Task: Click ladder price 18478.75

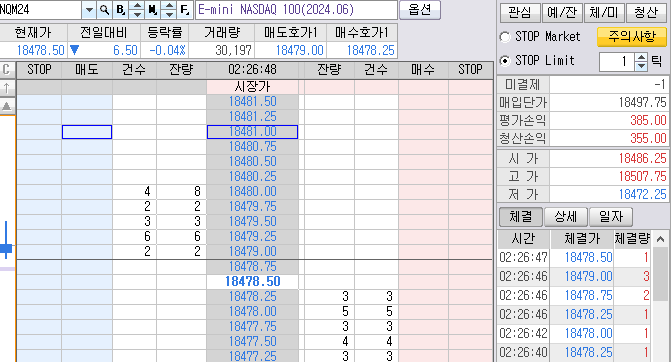Action: (252, 267)
